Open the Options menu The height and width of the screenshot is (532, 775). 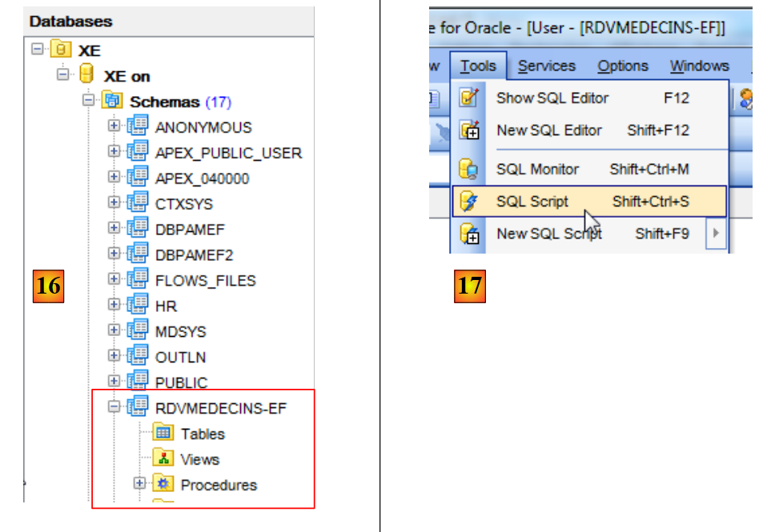pos(623,66)
